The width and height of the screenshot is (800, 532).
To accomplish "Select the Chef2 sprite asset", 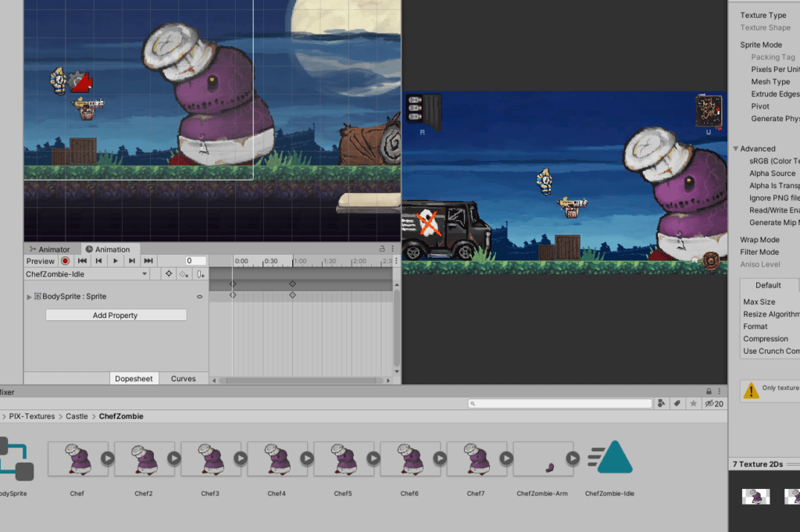I will pos(144,459).
